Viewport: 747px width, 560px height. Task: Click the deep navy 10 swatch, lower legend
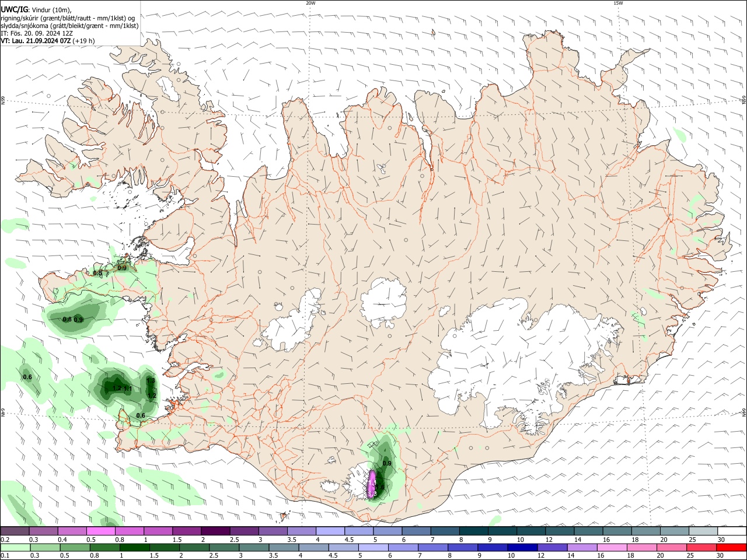click(522, 547)
